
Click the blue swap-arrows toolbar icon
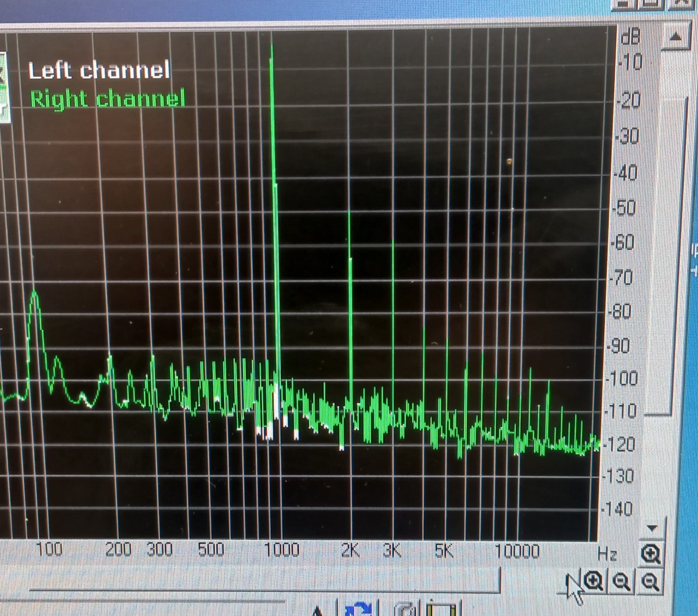tap(359, 609)
